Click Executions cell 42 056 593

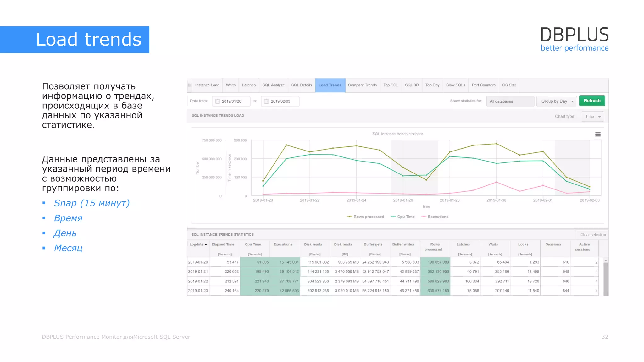pyautogui.click(x=285, y=291)
